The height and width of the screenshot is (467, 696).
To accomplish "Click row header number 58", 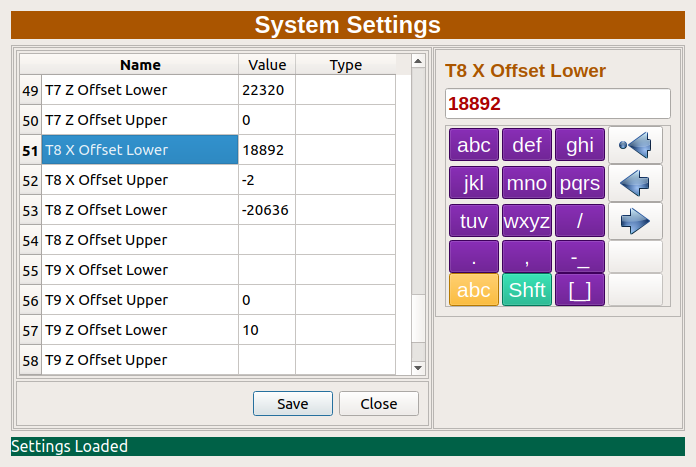I will coord(31,360).
